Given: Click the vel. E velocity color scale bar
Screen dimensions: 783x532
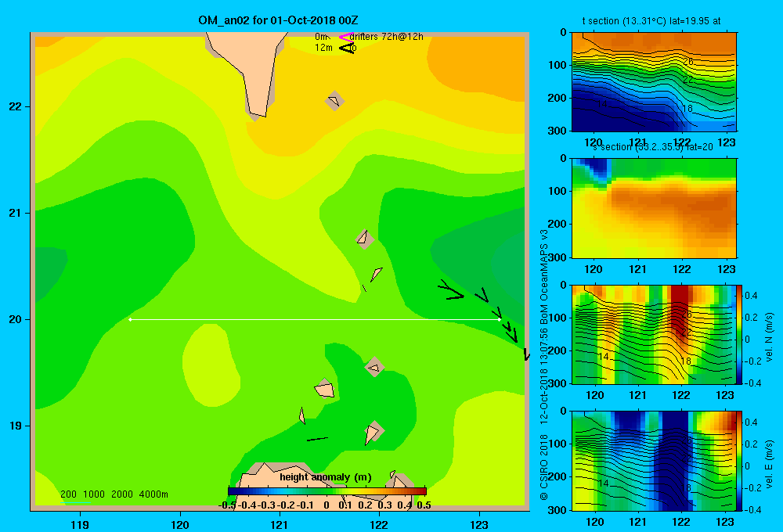Looking at the screenshot, I should [x=739, y=461].
